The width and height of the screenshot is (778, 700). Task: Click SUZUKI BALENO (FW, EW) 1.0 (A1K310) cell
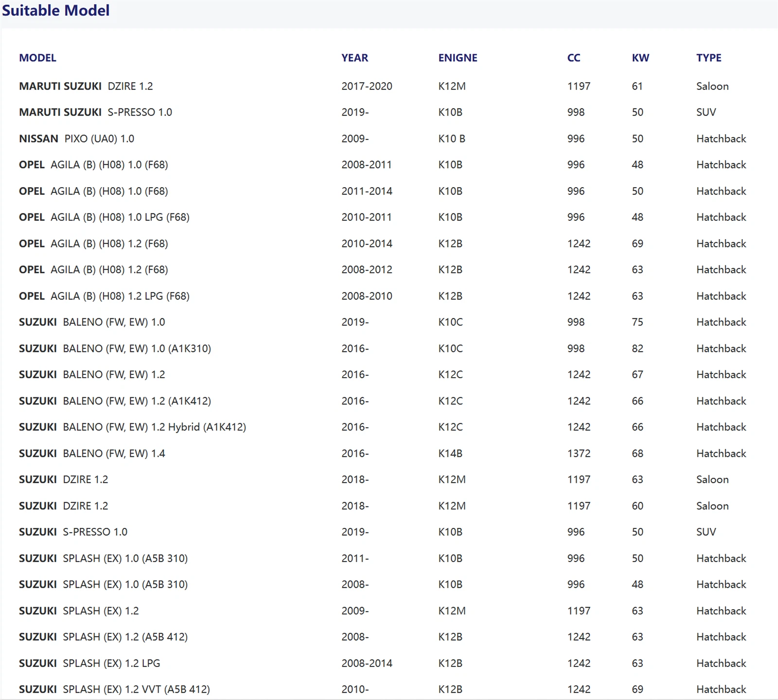[x=115, y=349]
